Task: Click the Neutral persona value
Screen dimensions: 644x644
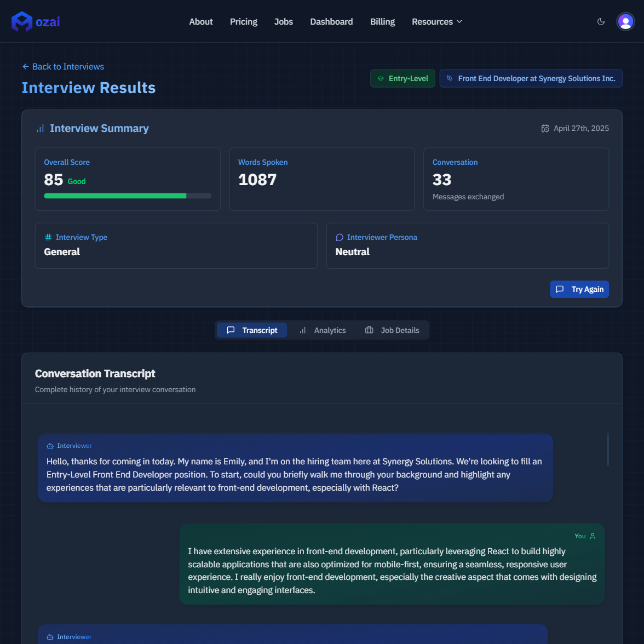Action: tap(353, 252)
